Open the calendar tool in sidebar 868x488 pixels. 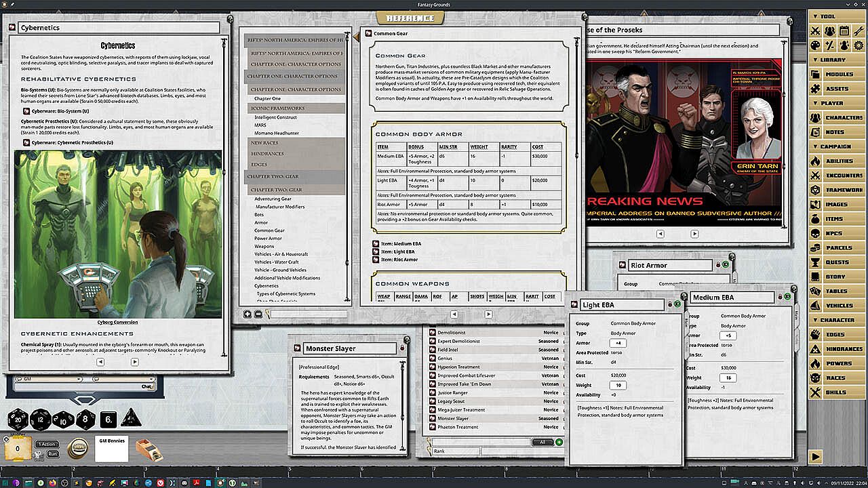click(x=844, y=30)
